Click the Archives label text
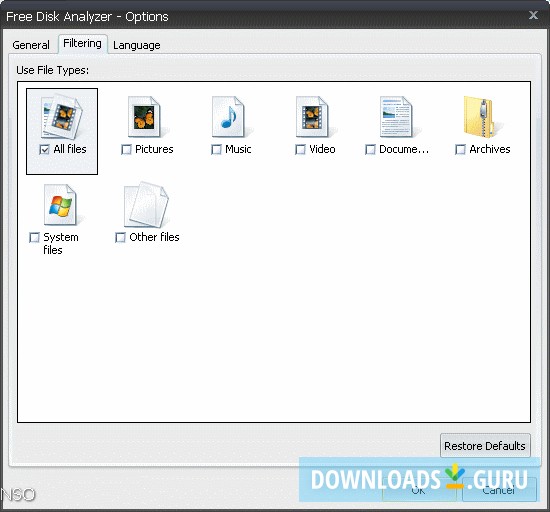 point(490,149)
